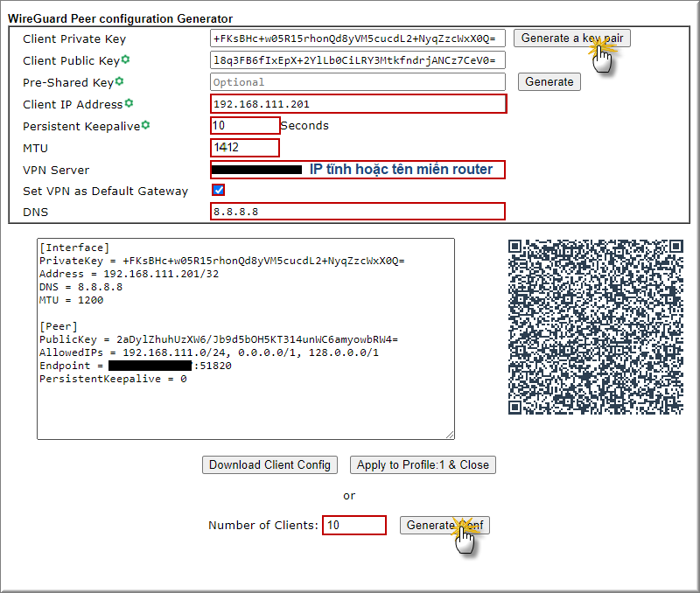Focus the Client Public Key field
Image resolution: width=700 pixels, height=593 pixels.
click(x=358, y=60)
